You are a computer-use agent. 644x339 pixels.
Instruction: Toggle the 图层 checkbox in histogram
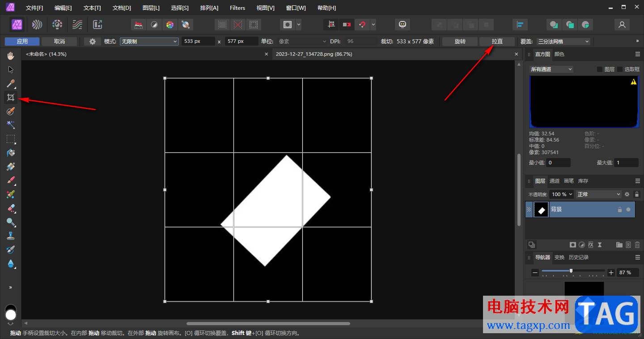(600, 69)
